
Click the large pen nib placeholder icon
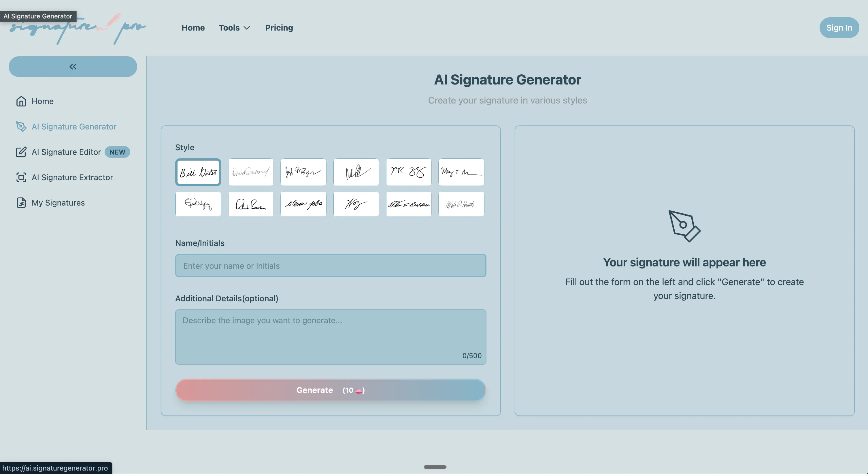(684, 226)
